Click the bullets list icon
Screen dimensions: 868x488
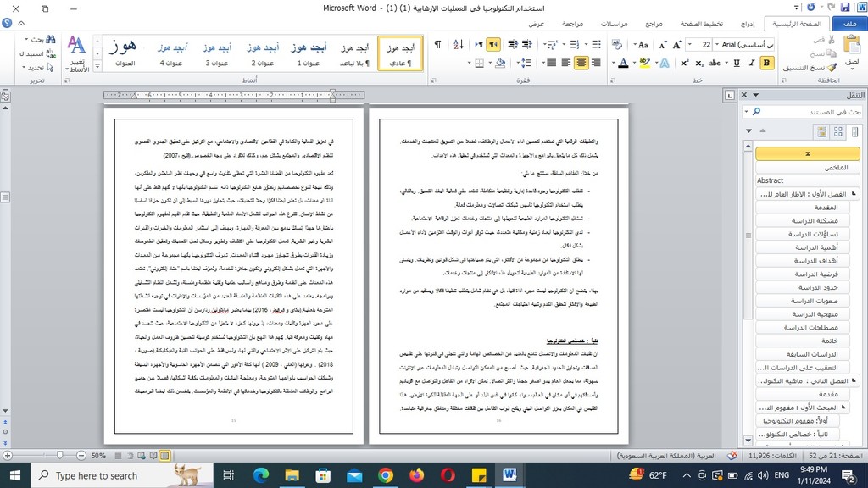point(596,45)
